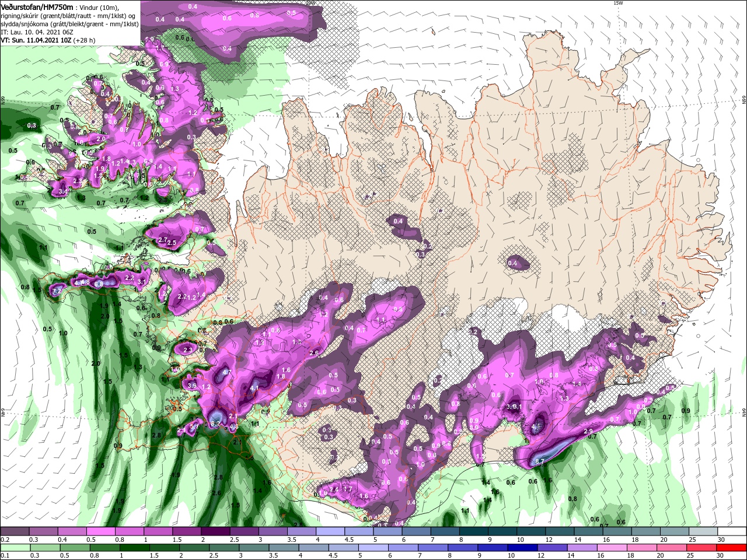Click the bright red rain swatch right of 30
Image resolution: width=747 pixels, height=560 pixels.
(732, 548)
